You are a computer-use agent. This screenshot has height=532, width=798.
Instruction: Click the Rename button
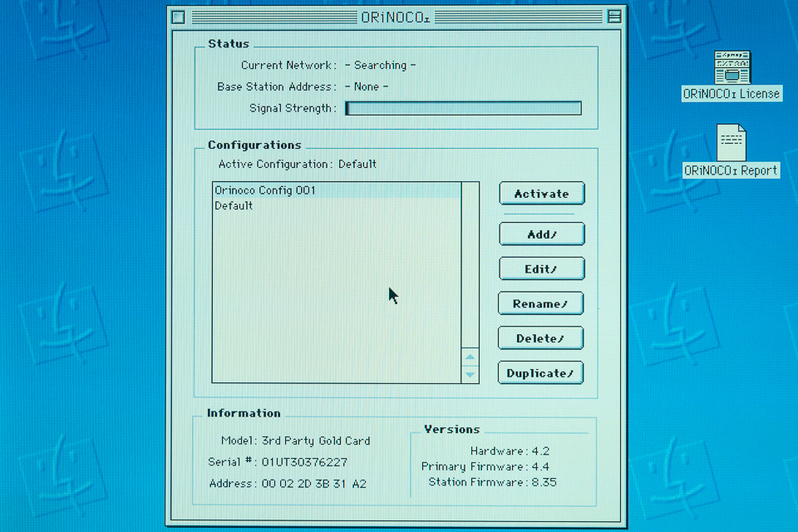click(x=540, y=304)
